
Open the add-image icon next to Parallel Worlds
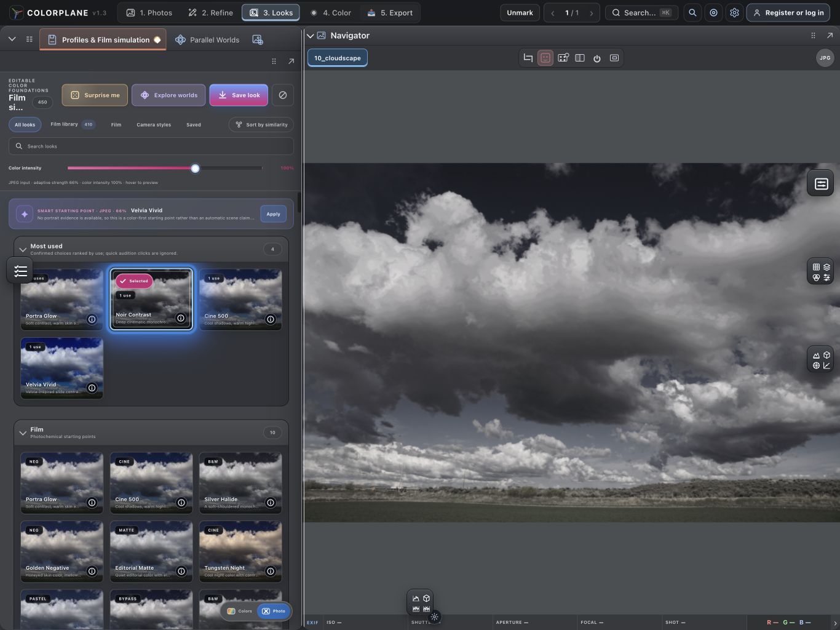[258, 40]
